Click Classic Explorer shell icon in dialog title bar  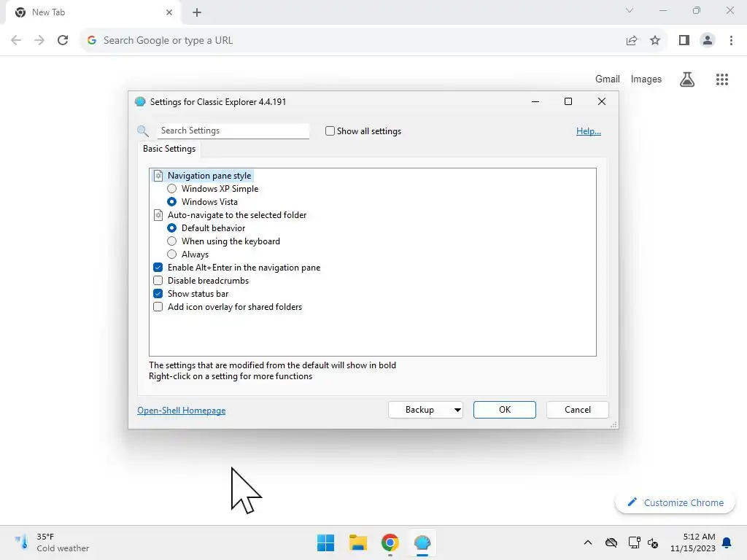point(140,102)
